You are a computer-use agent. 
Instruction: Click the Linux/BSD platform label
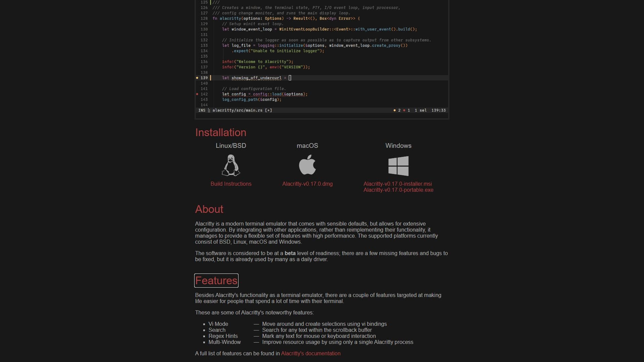(x=231, y=145)
